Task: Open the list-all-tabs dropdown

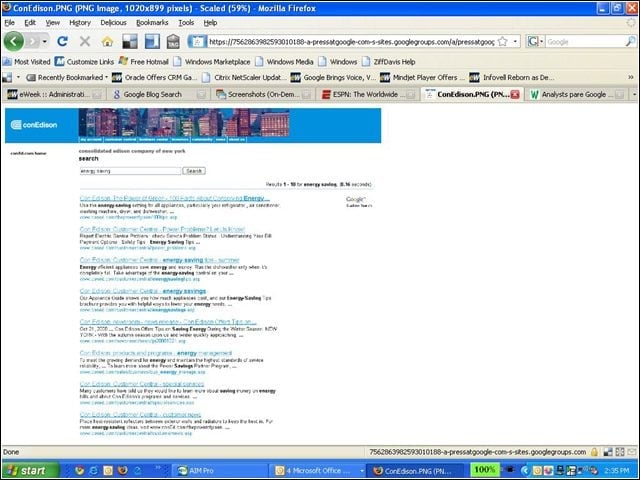Action: (634, 94)
